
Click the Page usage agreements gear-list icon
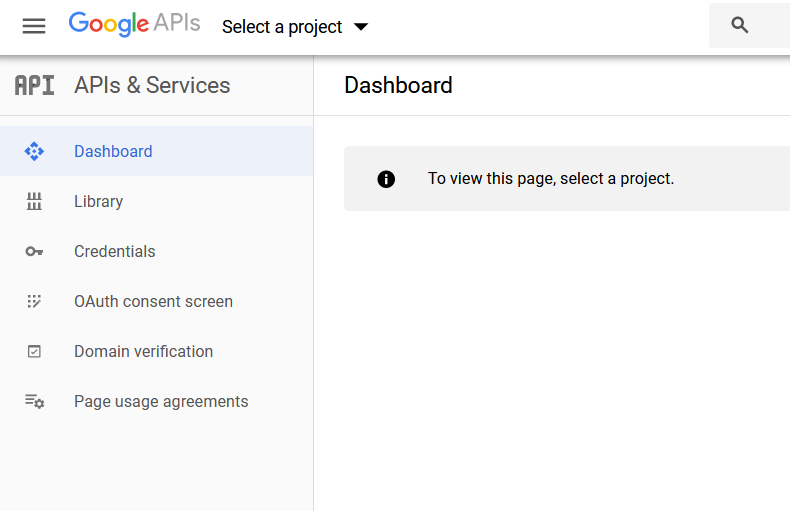35,401
